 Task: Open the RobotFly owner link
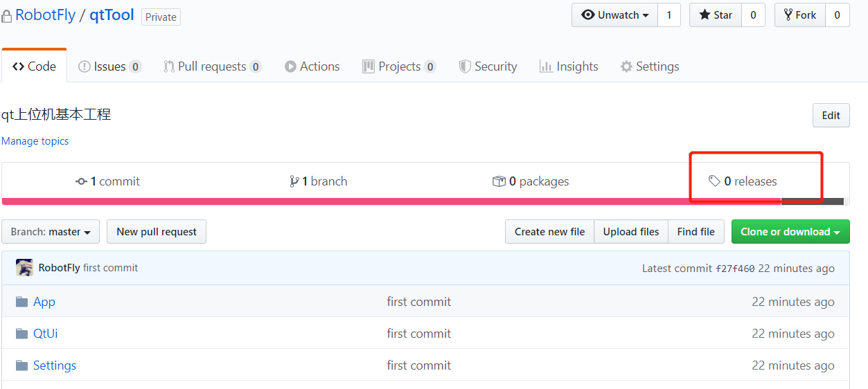(45, 15)
